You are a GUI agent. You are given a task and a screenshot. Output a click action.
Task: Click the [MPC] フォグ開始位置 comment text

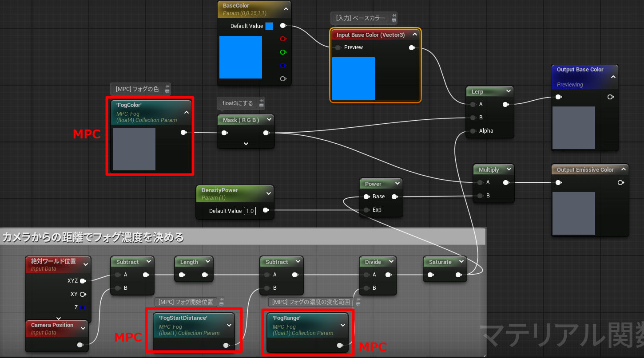coord(186,302)
